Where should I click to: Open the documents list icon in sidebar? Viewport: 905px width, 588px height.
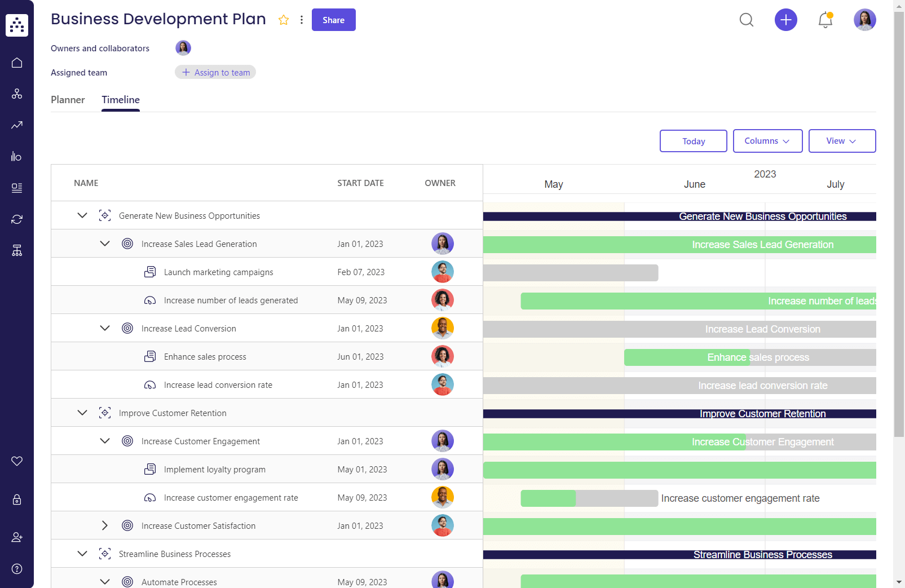coord(17,188)
